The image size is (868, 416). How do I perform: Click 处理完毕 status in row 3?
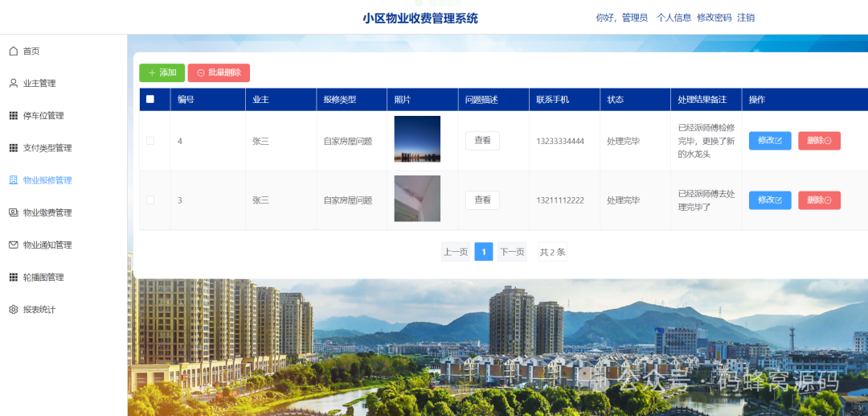pos(624,200)
